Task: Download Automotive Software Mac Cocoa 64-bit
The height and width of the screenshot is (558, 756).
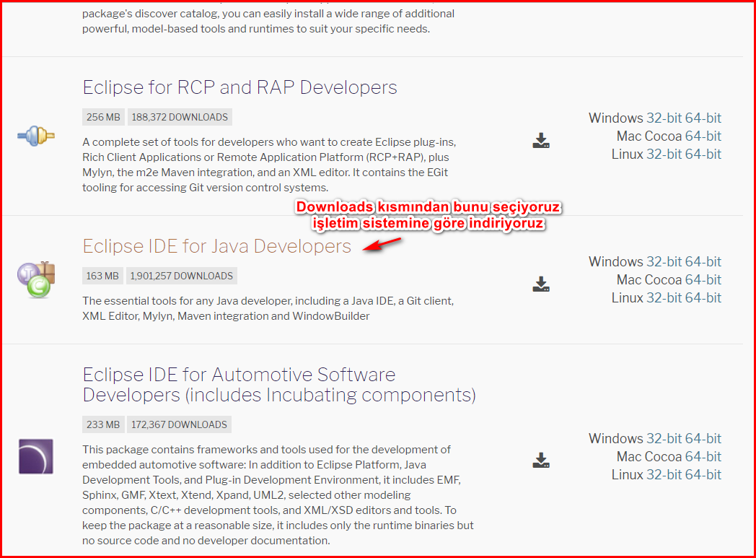Action: pos(703,456)
